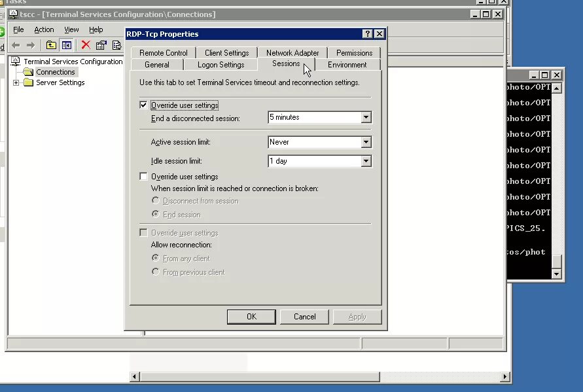Click the PICS_25. text in console window

tap(526, 228)
